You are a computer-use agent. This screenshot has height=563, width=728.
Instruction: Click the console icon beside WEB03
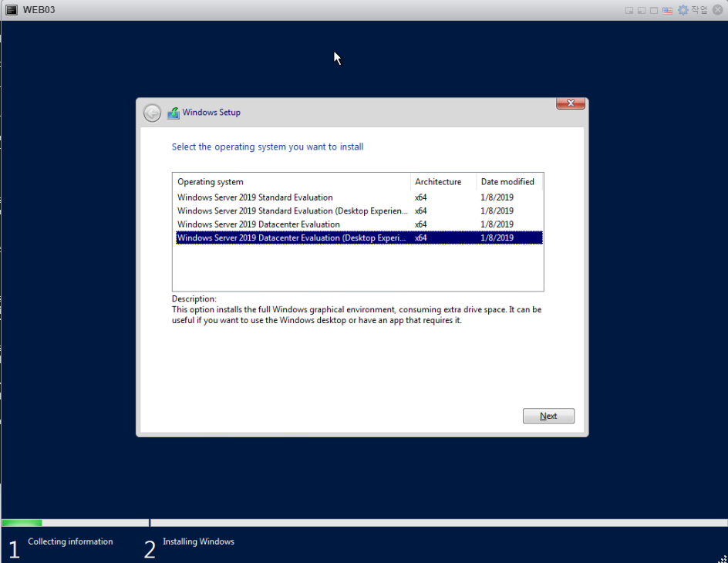coord(11,10)
